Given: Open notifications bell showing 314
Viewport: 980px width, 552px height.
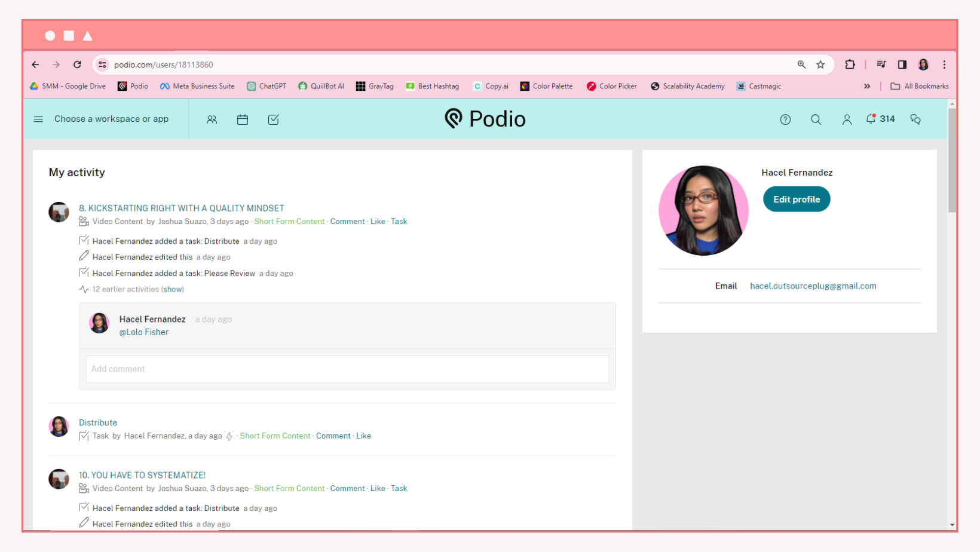Looking at the screenshot, I should pyautogui.click(x=880, y=119).
